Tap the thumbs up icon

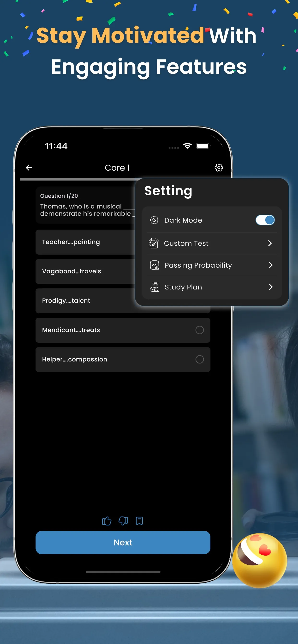(x=107, y=521)
